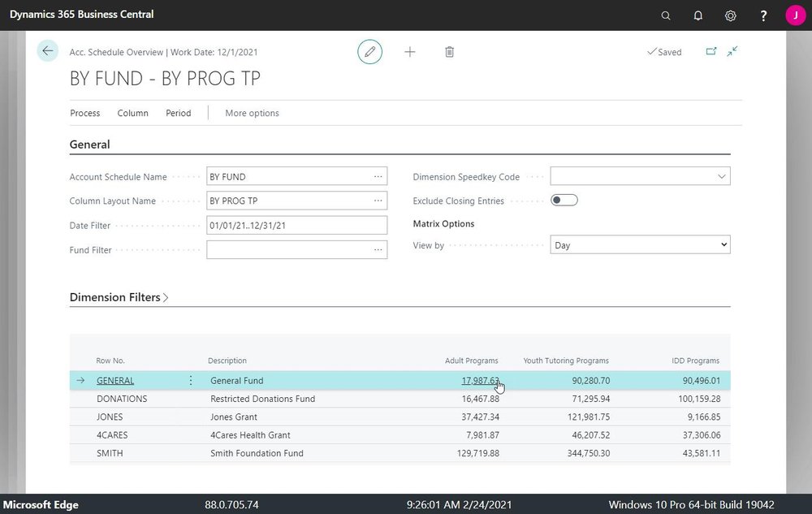Click the Adult Programs column header
The image size is (812, 514).
(x=471, y=361)
